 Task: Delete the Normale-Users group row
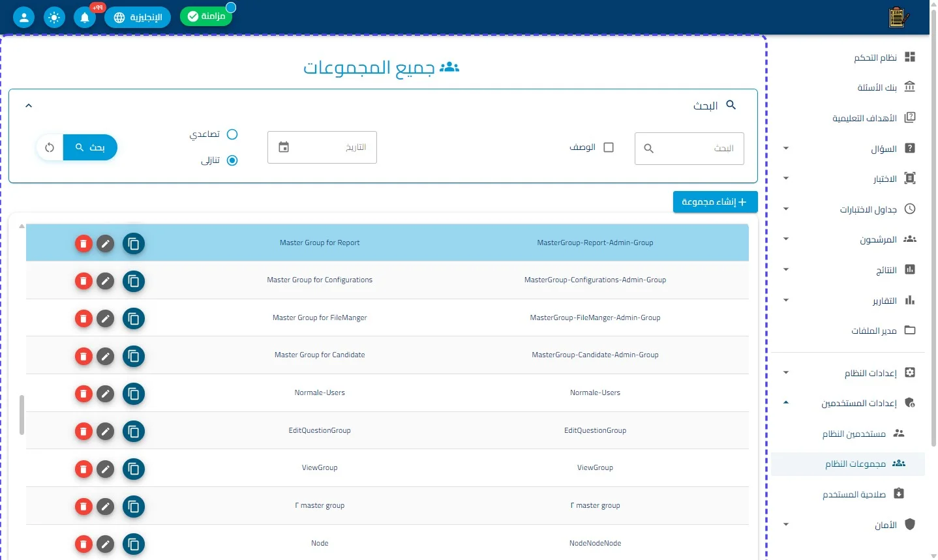coord(83,394)
